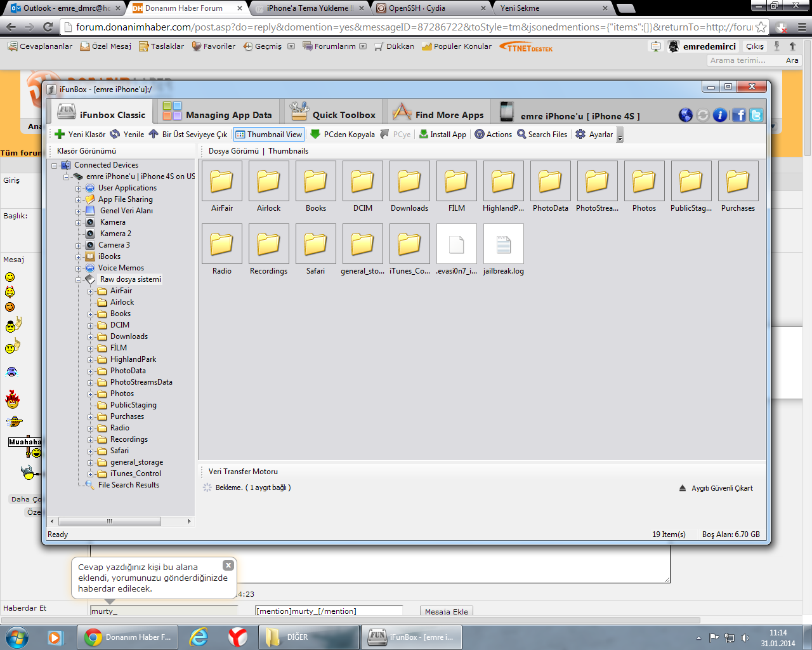
Task: Select the Purchases folder thumbnail
Action: click(x=738, y=187)
